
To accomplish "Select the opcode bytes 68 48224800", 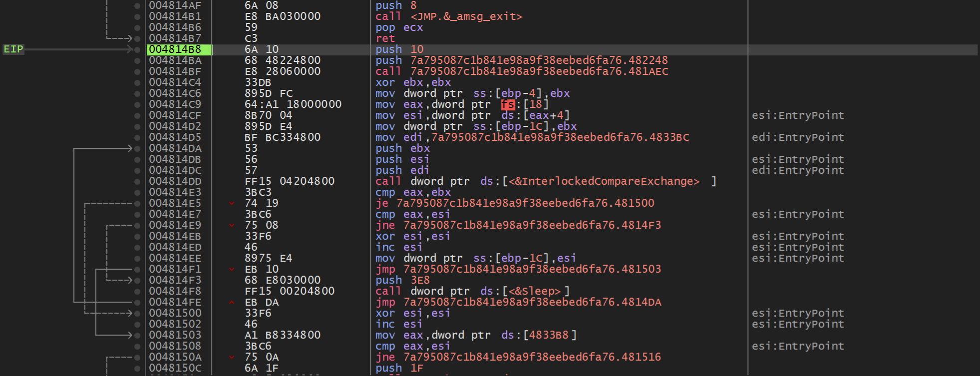I will pos(283,60).
